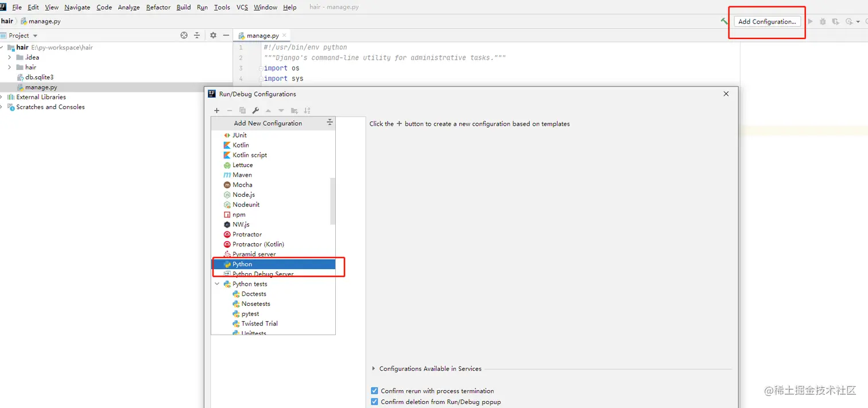The height and width of the screenshot is (408, 868).
Task: Open the File menu
Action: click(x=17, y=7)
